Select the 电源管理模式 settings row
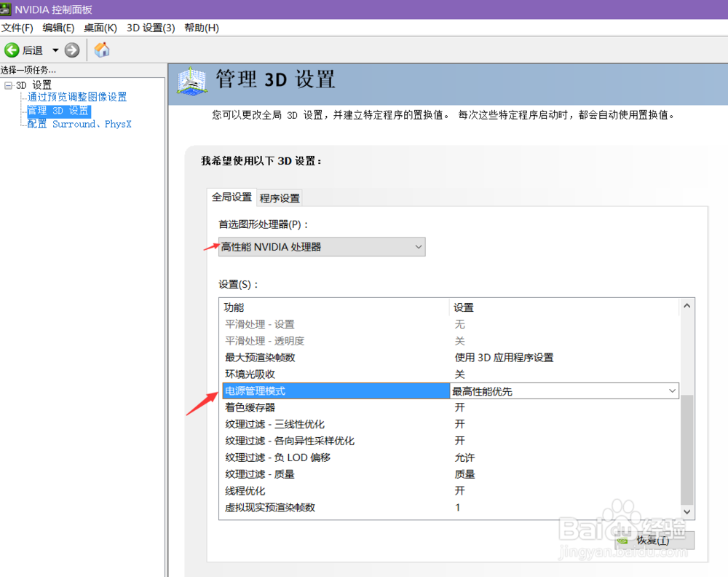728x577 pixels. click(x=291, y=390)
